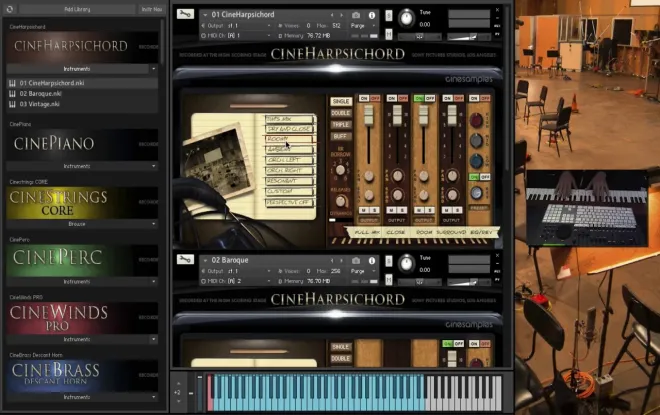This screenshot has height=415, width=660.
Task: Load previous instrument arrow in 01 CineHarpsichord header
Action: click(332, 15)
